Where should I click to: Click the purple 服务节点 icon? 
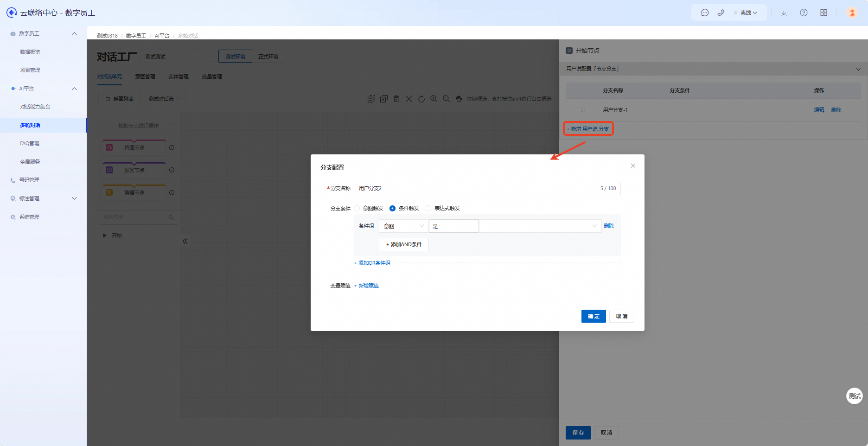pyautogui.click(x=109, y=170)
